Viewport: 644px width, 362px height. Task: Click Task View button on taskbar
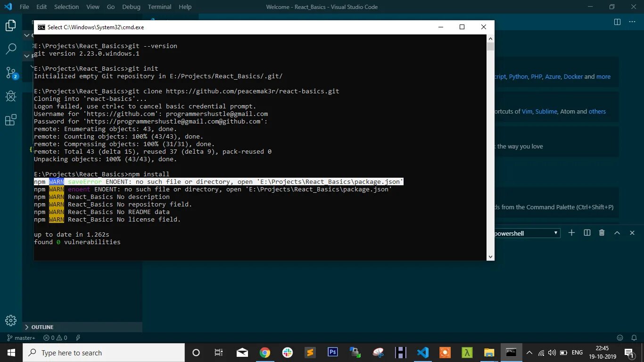pos(219,353)
